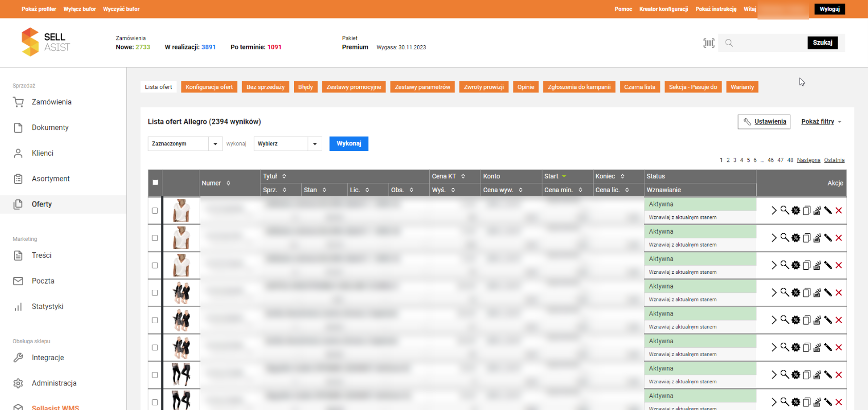
Task: Open the Czarna lista tab
Action: [640, 87]
